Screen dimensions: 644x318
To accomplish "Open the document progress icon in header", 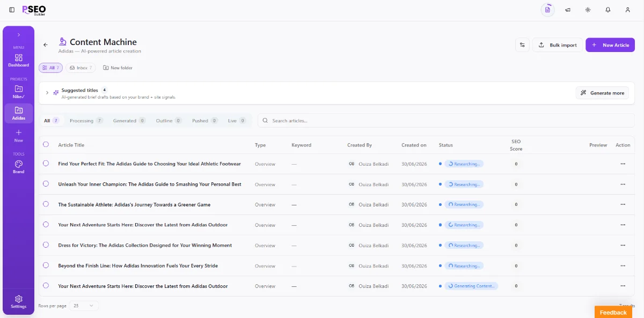I will point(547,10).
